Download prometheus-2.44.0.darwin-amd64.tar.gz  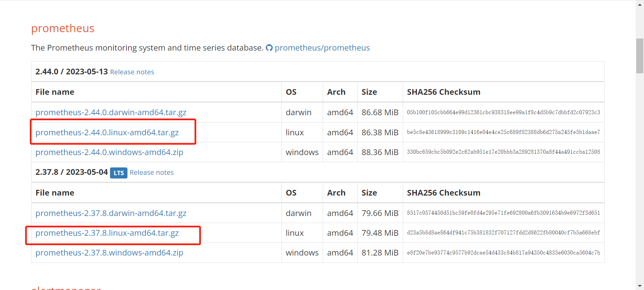click(111, 113)
